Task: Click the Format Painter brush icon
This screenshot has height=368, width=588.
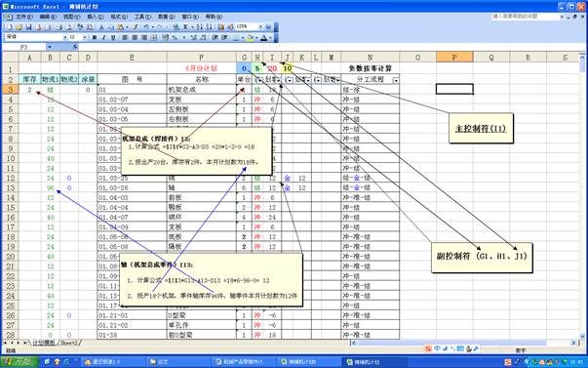Action: click(x=136, y=27)
